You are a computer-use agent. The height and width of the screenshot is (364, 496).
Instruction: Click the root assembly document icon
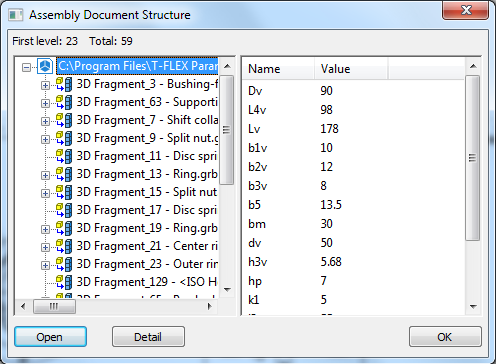point(45,66)
